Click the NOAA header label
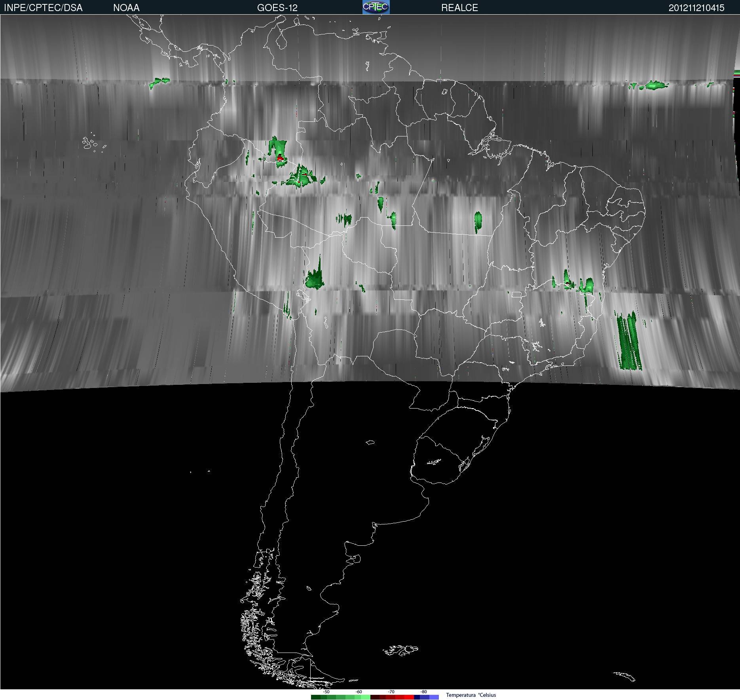The height and width of the screenshot is (700, 740). [126, 8]
